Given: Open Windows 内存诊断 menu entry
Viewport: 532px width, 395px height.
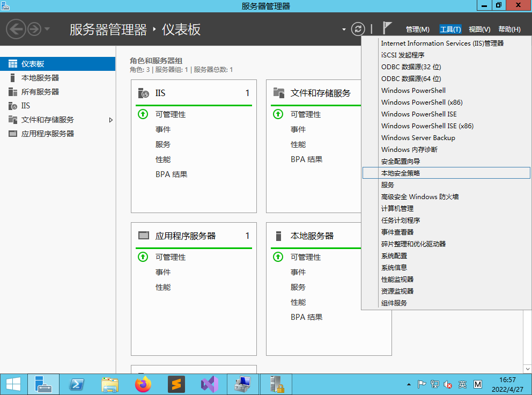Looking at the screenshot, I should click(x=446, y=149).
